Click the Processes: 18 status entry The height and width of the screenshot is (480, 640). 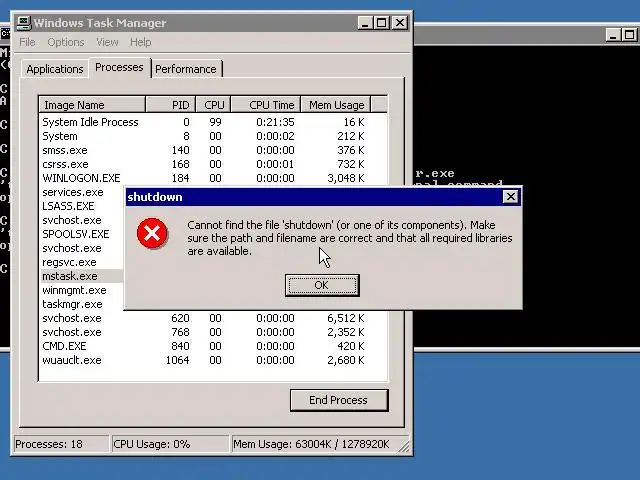[60, 444]
